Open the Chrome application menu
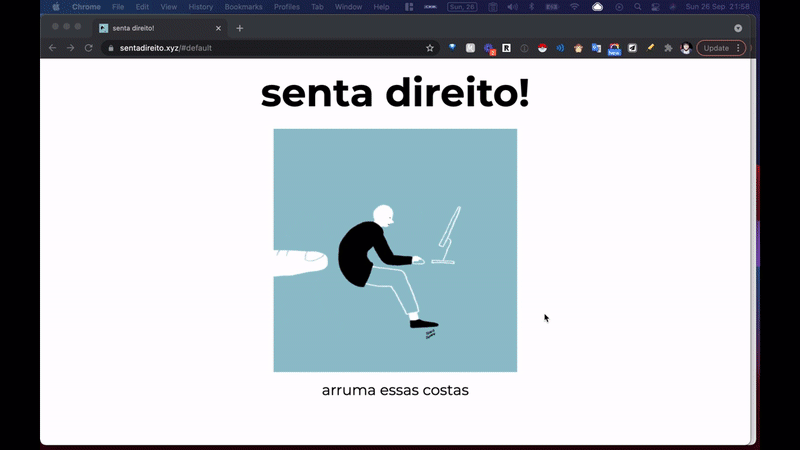Image resolution: width=800 pixels, height=450 pixels. coord(86,7)
